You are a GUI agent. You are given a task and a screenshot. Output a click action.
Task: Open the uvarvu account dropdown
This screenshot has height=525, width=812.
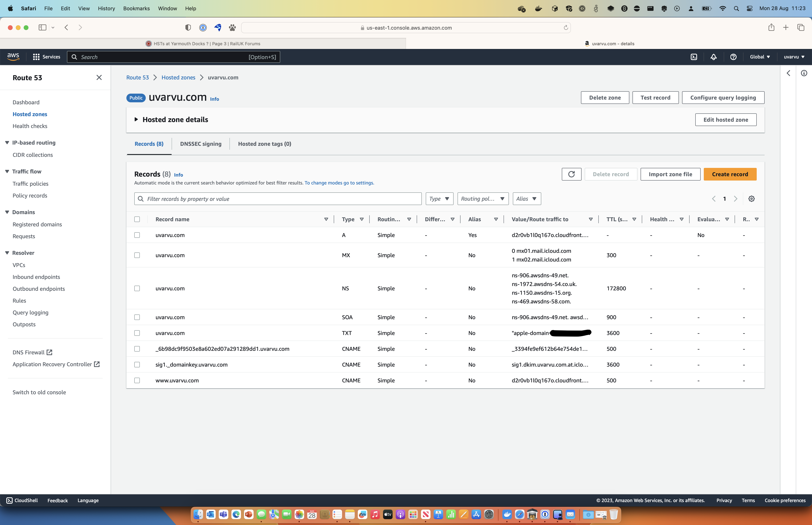[x=794, y=57]
